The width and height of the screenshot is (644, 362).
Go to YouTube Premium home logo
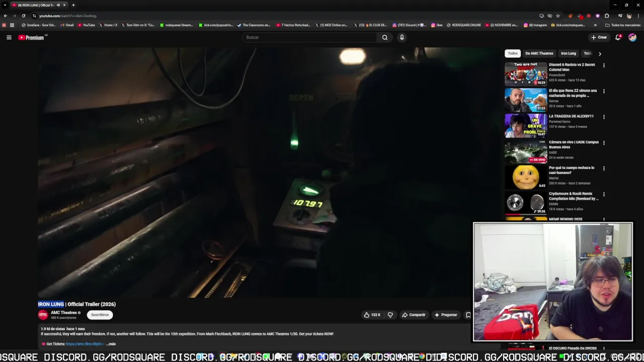pos(31,37)
